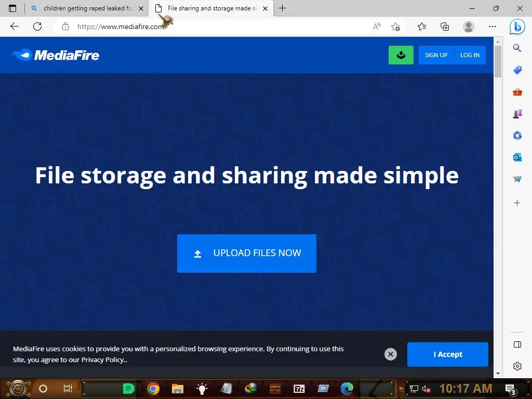Screen dimensions: 532x399
Task: Add this page to favorites star icon
Action: pos(395,26)
